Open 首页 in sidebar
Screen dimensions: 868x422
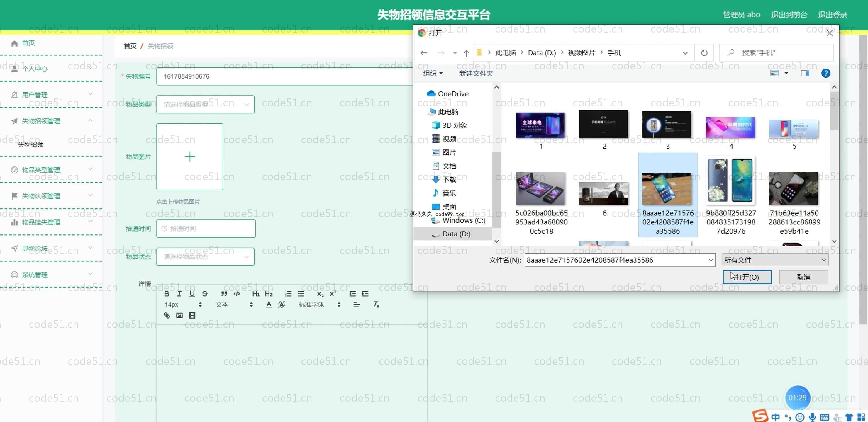[x=28, y=43]
